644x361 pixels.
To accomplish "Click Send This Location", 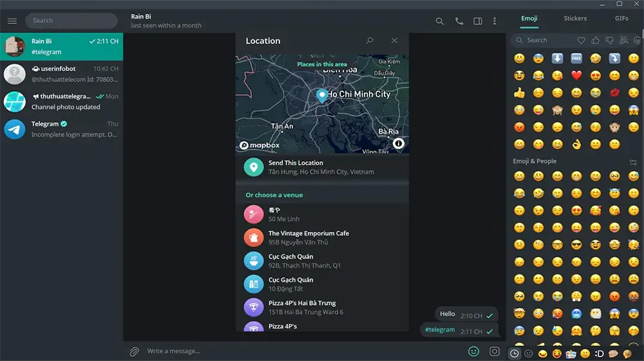I will (322, 168).
